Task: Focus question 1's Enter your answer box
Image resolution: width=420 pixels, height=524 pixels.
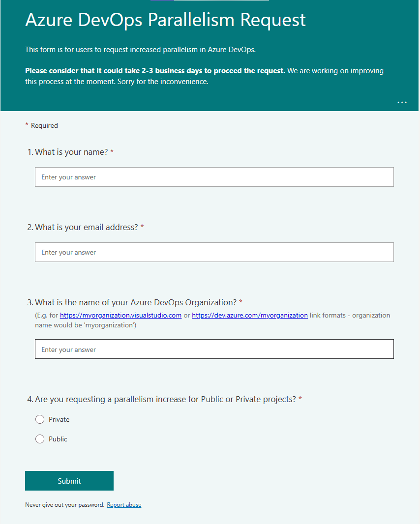Action: (214, 177)
